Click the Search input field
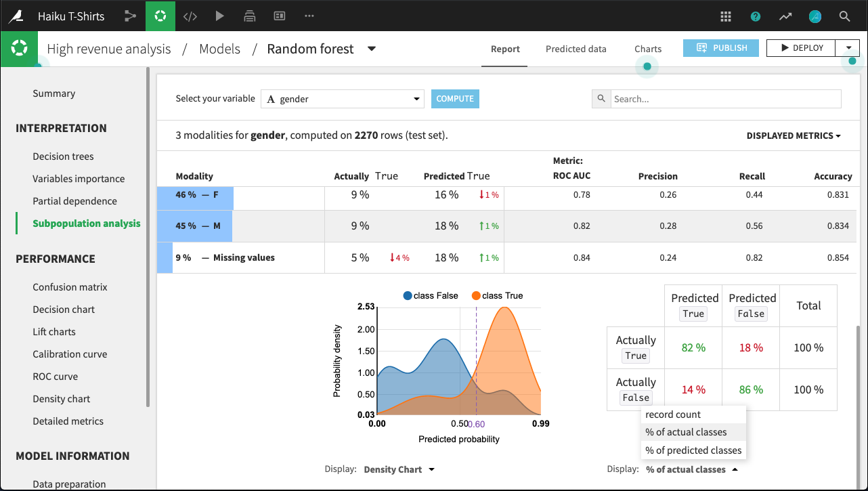868x491 pixels. (x=726, y=99)
